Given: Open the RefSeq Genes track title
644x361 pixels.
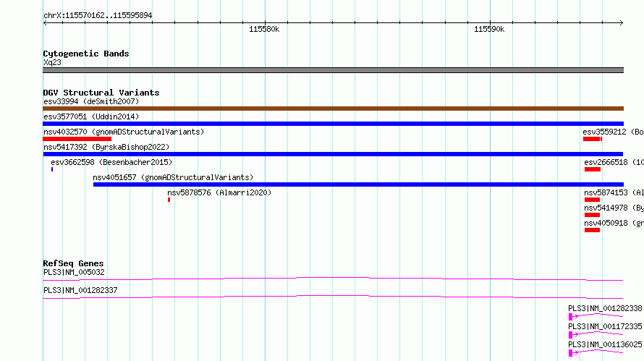Looking at the screenshot, I should coord(74,263).
